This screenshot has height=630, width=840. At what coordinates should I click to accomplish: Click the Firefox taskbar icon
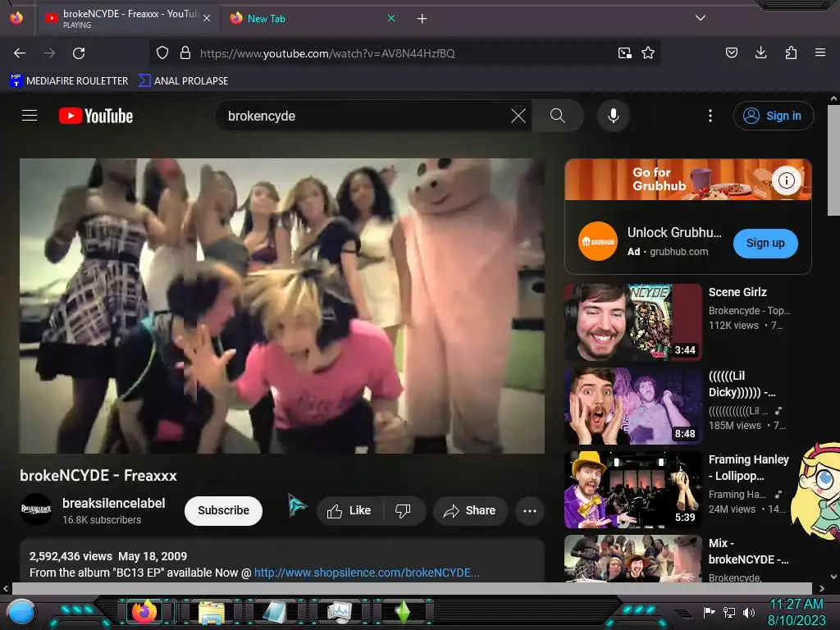(144, 612)
